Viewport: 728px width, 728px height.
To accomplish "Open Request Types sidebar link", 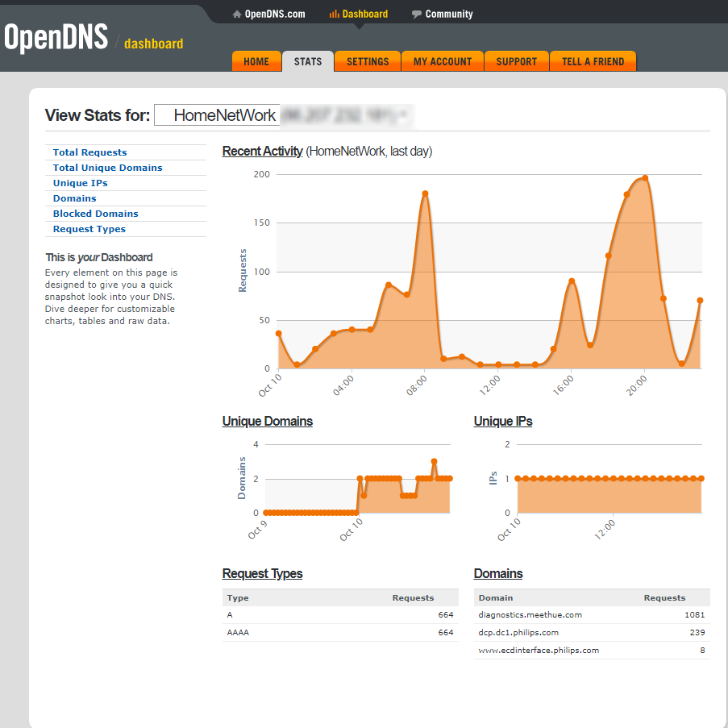I will 89,229.
